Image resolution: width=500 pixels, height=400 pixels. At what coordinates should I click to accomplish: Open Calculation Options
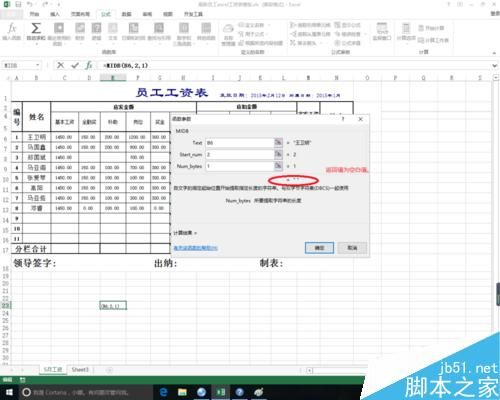406,32
